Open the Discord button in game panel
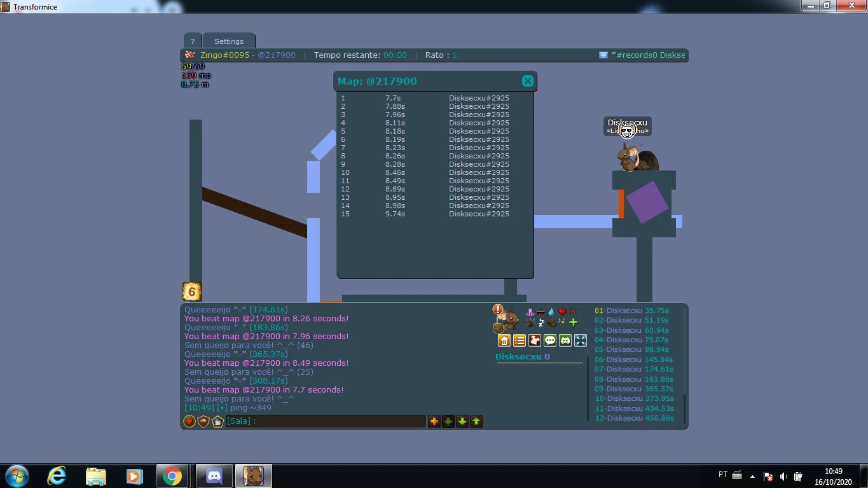 click(565, 340)
